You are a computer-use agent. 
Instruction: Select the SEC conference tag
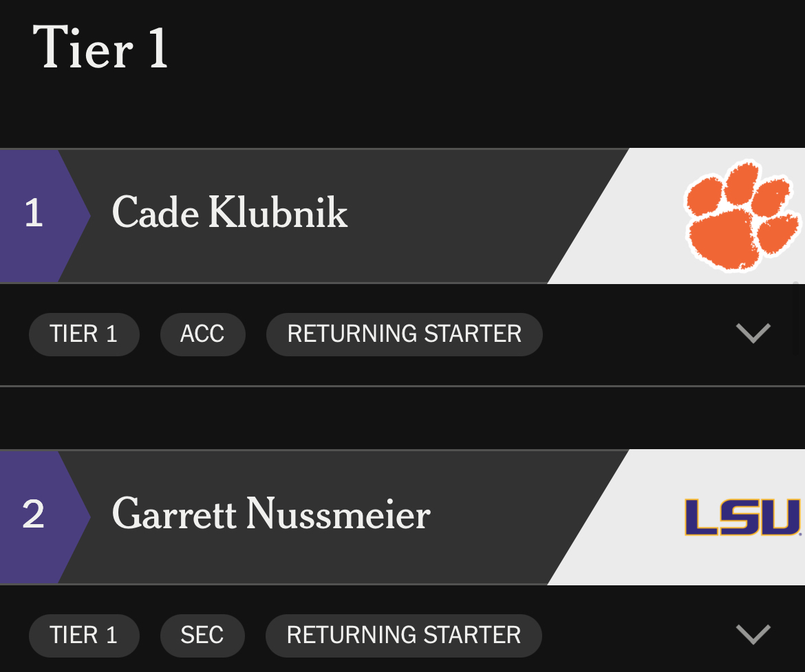tap(202, 635)
